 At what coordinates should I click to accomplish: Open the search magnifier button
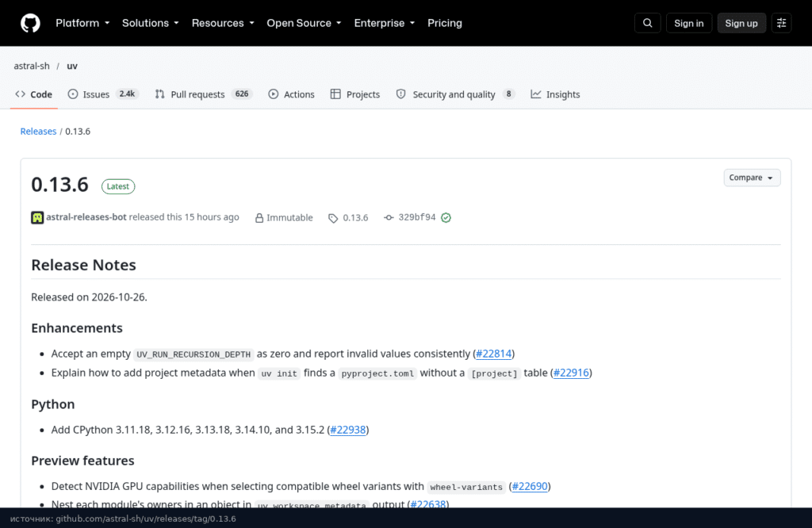[647, 23]
